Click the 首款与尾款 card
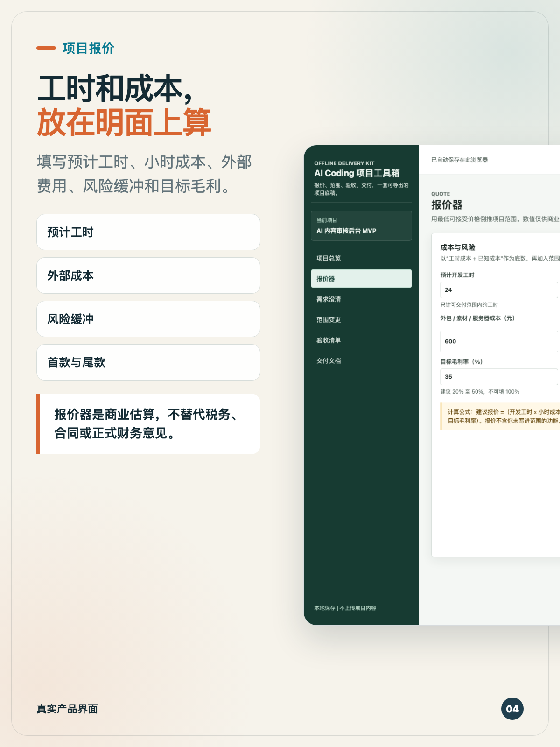560x747 pixels. (x=148, y=362)
